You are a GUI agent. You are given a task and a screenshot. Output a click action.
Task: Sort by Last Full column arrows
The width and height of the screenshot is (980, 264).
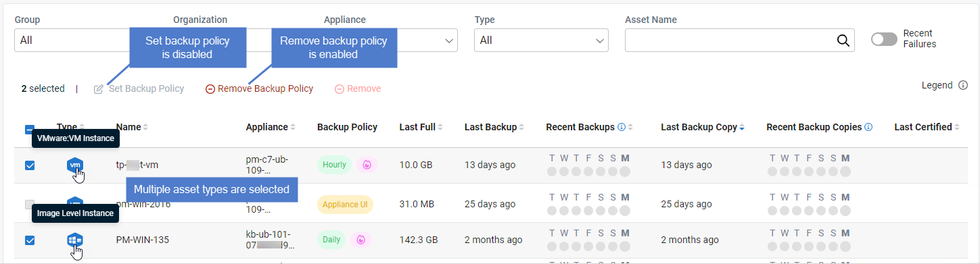[x=441, y=127]
